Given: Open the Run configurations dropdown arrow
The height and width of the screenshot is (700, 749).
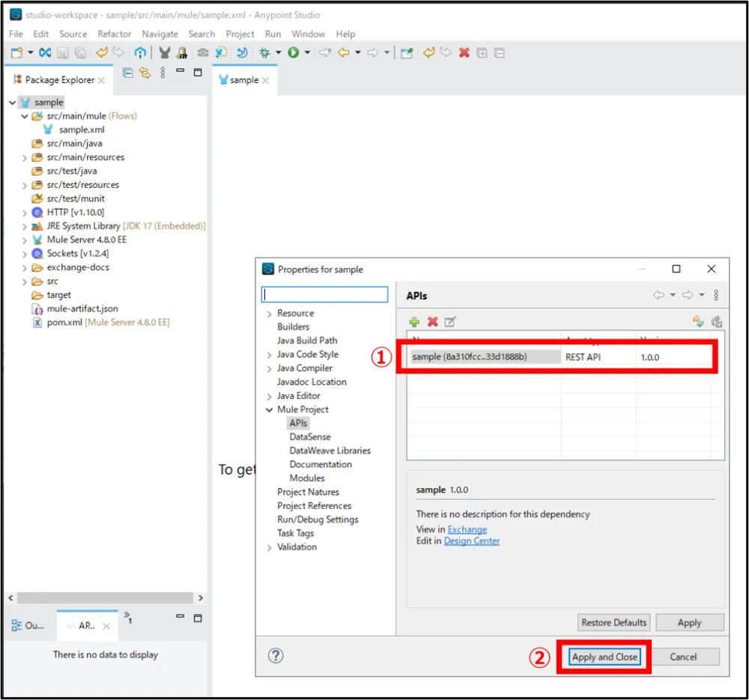Looking at the screenshot, I should point(307,52).
